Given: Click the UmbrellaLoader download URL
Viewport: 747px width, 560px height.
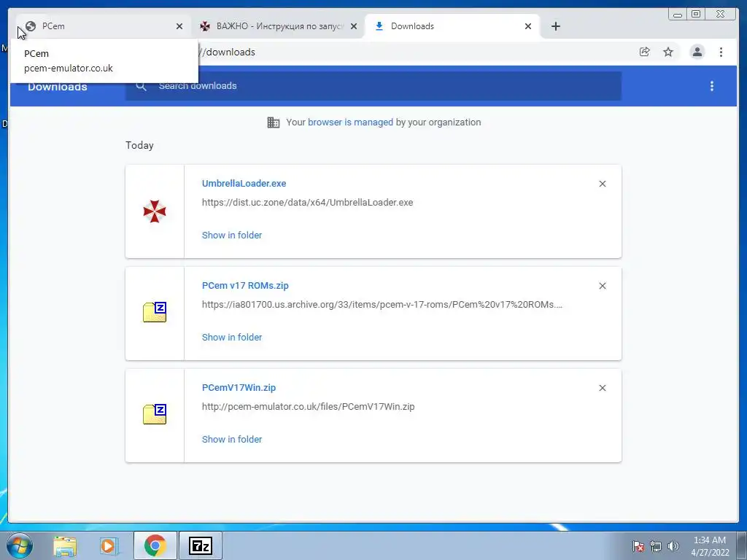Looking at the screenshot, I should (x=307, y=203).
